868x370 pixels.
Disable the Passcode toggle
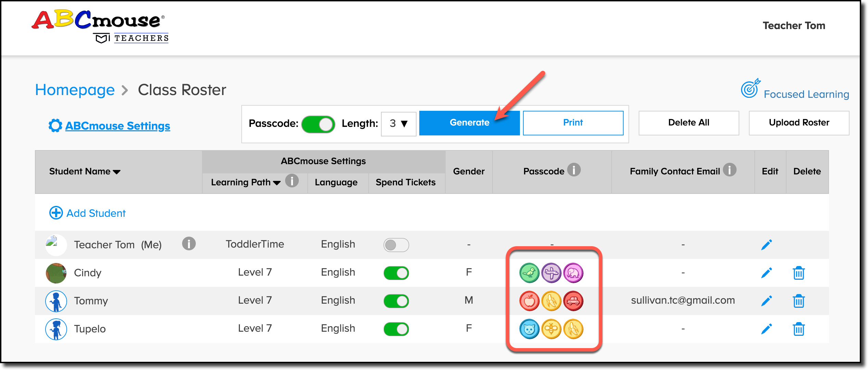tap(318, 124)
